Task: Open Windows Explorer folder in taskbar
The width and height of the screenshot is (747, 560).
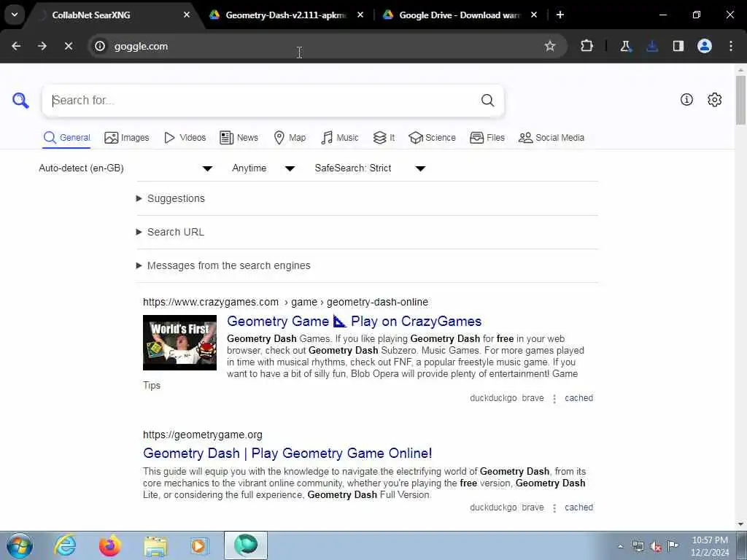Action: 155,546
